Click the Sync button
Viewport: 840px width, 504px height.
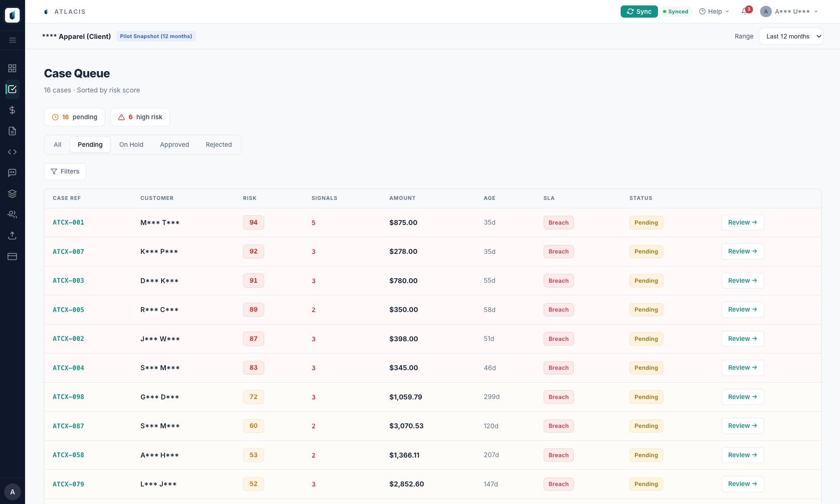coord(639,12)
